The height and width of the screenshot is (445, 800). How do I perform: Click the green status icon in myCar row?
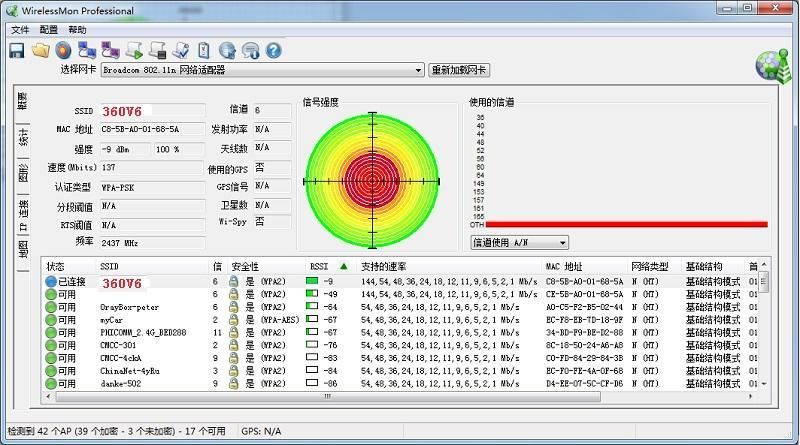click(51, 320)
